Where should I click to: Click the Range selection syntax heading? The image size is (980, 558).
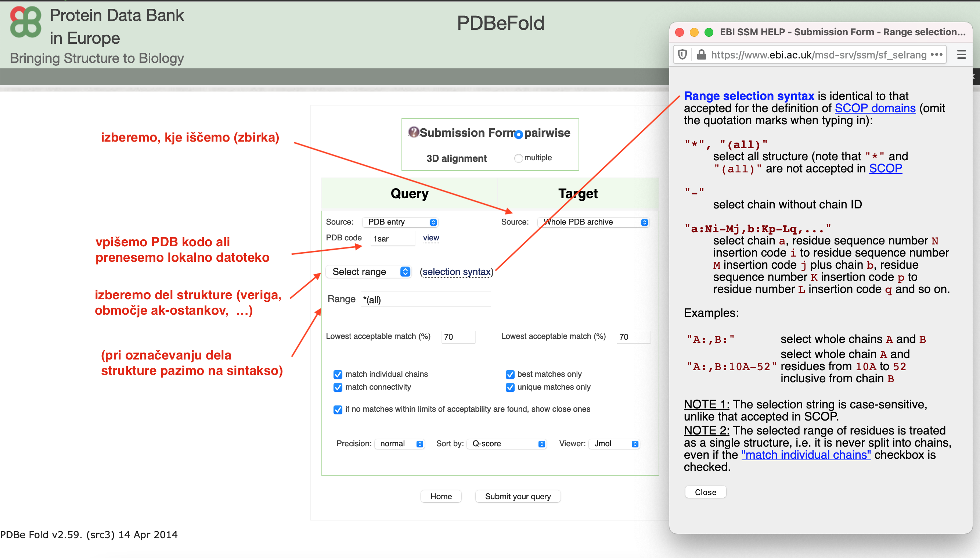[749, 96]
